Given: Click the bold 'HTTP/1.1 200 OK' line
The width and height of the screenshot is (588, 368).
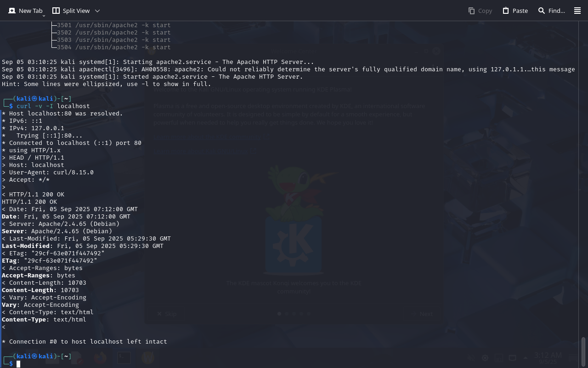Looking at the screenshot, I should 29,202.
